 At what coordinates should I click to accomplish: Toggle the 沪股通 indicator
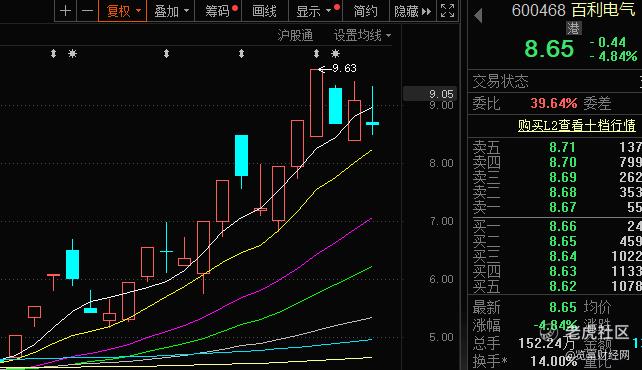tap(295, 36)
